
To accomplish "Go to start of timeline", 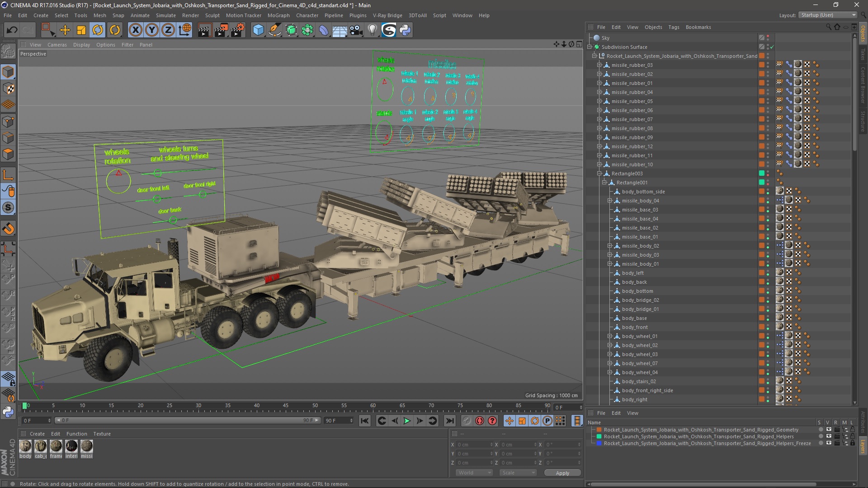I will pos(364,421).
